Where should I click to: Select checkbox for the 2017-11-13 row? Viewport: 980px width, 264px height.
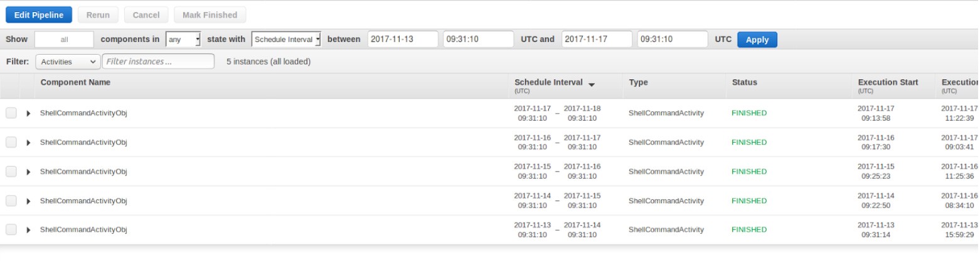11,230
